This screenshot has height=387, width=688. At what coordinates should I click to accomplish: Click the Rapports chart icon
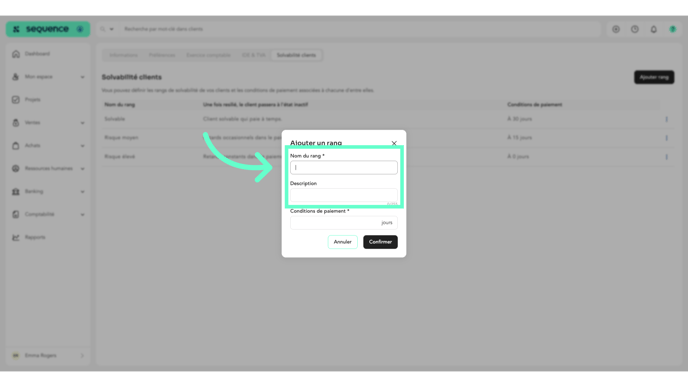(x=16, y=237)
